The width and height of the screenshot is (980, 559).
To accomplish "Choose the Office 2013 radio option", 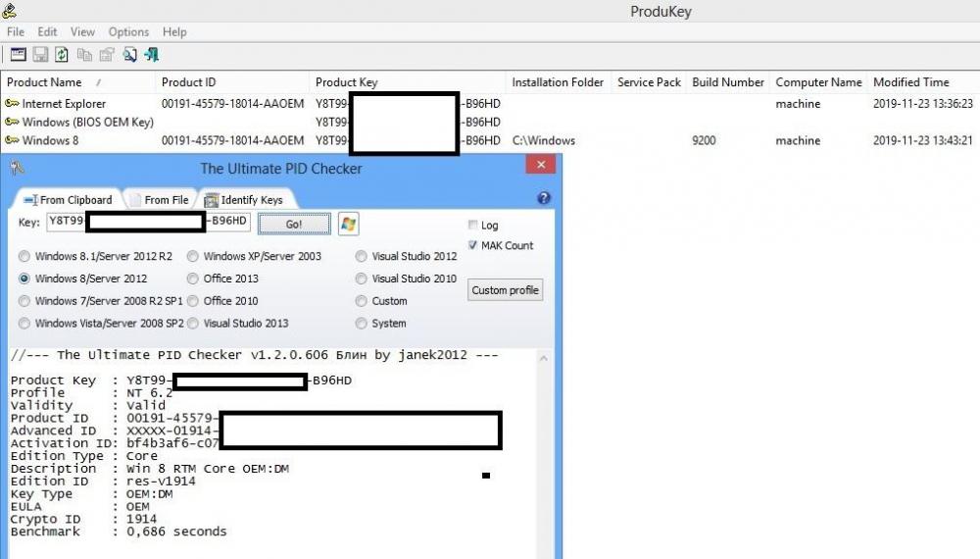I will [193, 279].
